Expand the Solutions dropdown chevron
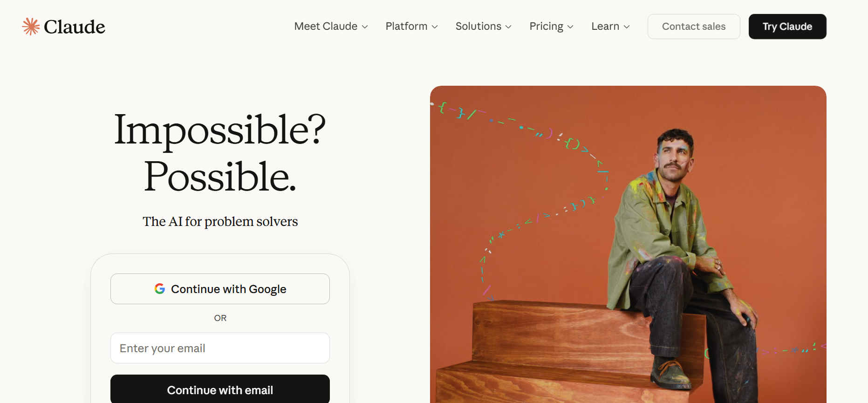This screenshot has height=403, width=868. coord(508,27)
